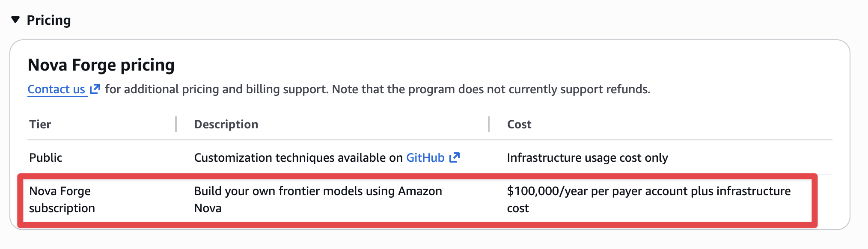Click external-link icon next to GitHub
Image resolution: width=868 pixels, height=249 pixels.
(x=455, y=157)
